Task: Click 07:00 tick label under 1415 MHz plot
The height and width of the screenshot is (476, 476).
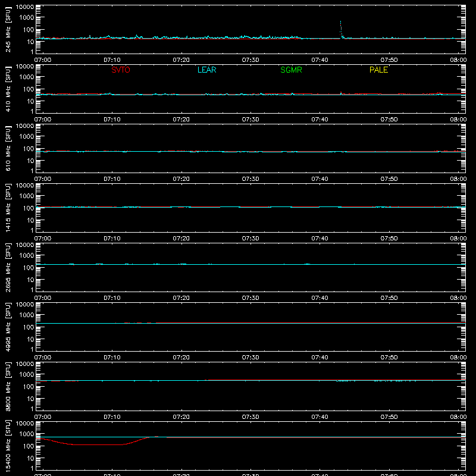Action: tap(43, 239)
